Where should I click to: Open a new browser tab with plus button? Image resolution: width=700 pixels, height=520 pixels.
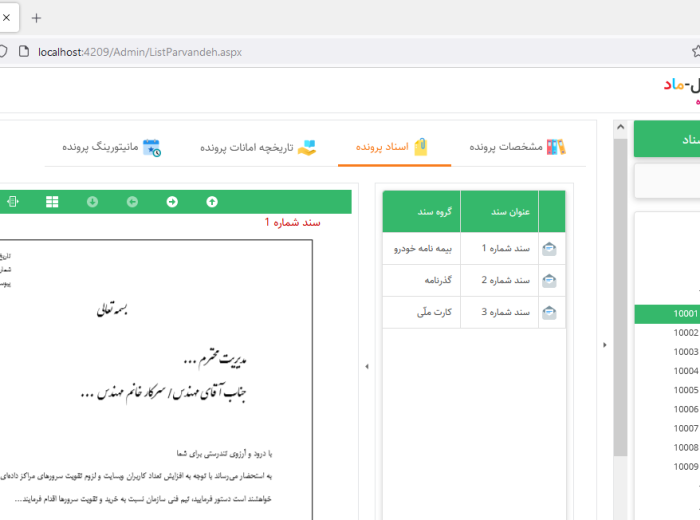tap(37, 18)
